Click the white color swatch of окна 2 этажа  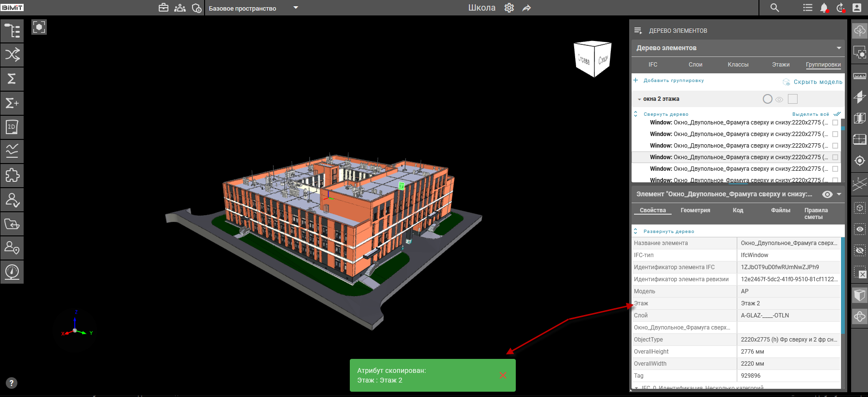[x=792, y=99]
